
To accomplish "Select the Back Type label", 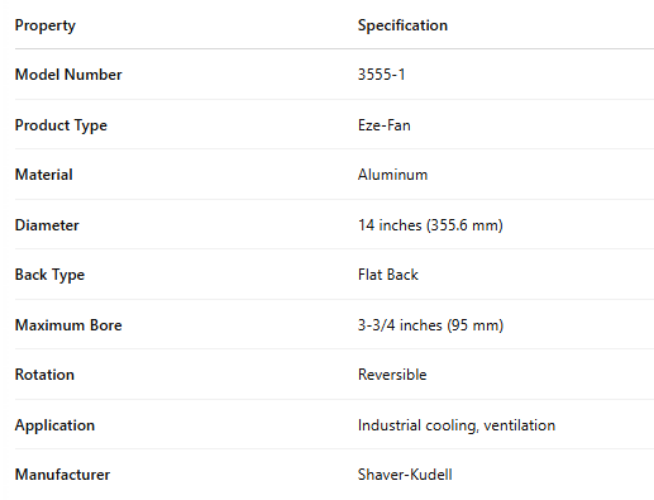I will (x=50, y=275).
